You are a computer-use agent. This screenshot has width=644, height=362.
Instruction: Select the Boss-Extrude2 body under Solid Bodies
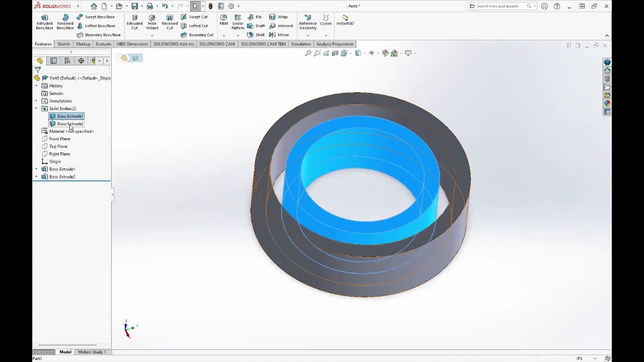[x=66, y=124]
